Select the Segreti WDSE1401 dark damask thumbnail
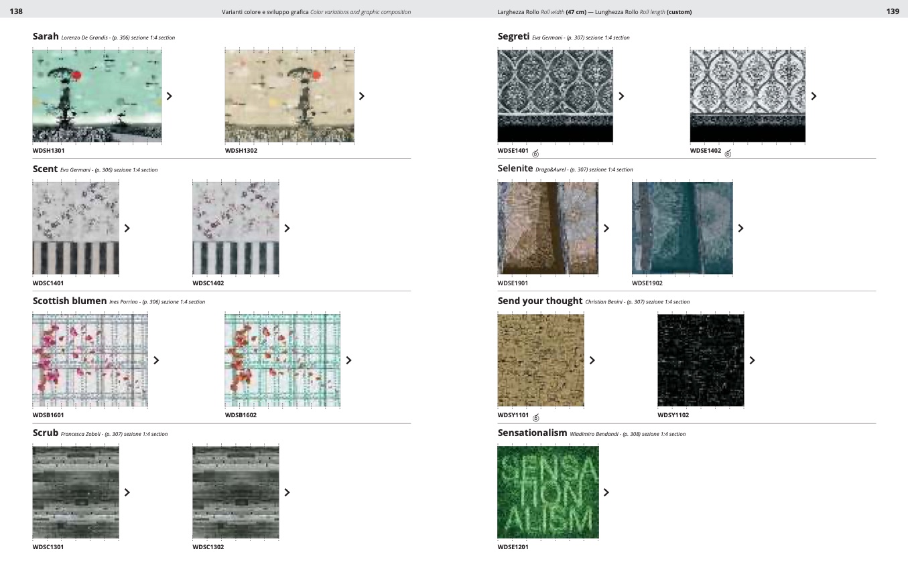908x588 pixels. coord(555,96)
